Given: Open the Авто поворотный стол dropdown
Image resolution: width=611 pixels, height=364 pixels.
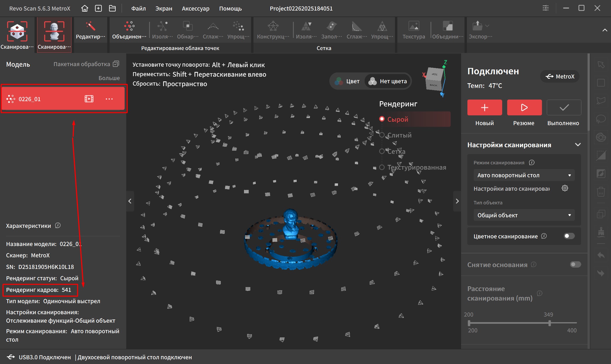Looking at the screenshot, I should [x=524, y=175].
